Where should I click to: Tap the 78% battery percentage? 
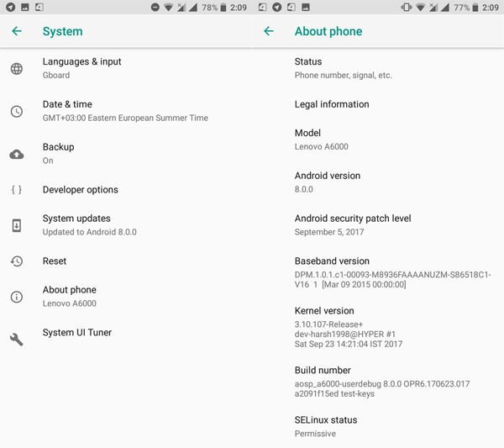(x=210, y=8)
